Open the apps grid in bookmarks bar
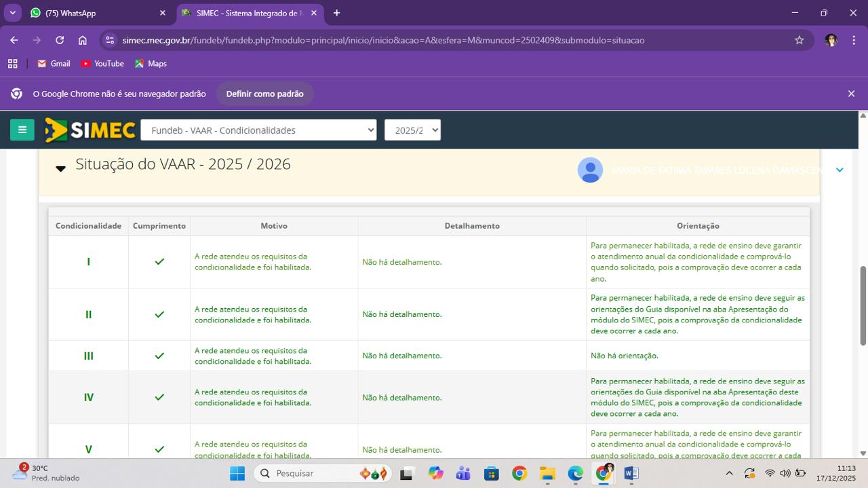Viewport: 868px width, 488px height. click(x=12, y=63)
